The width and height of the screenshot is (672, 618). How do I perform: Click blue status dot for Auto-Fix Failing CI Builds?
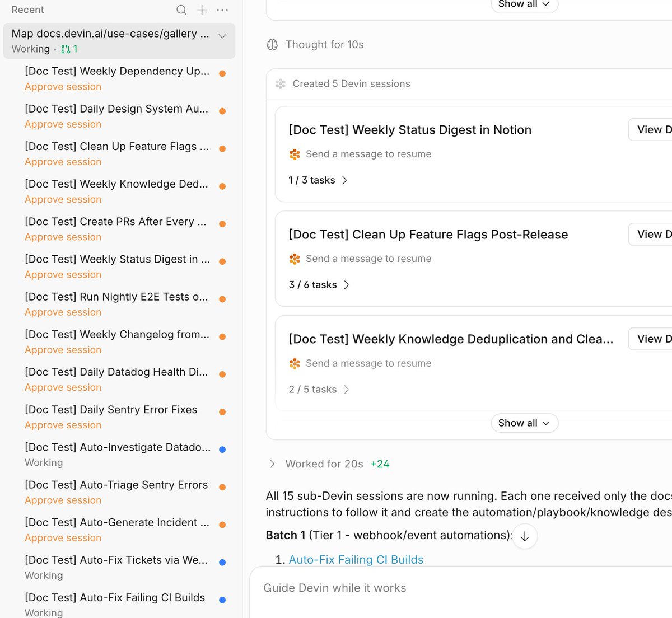(x=222, y=600)
